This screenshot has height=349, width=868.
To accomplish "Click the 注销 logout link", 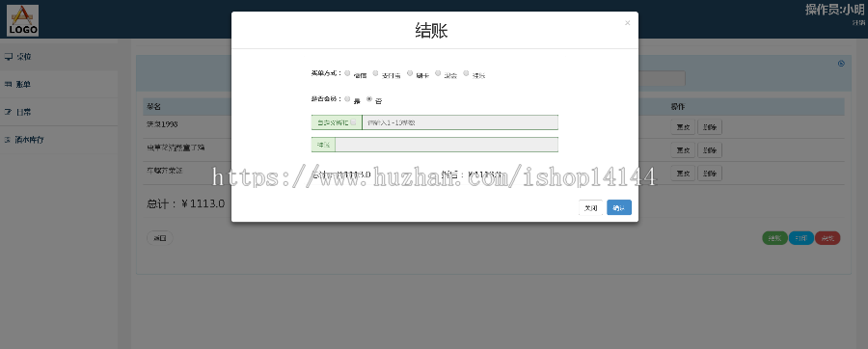I will pos(858,23).
